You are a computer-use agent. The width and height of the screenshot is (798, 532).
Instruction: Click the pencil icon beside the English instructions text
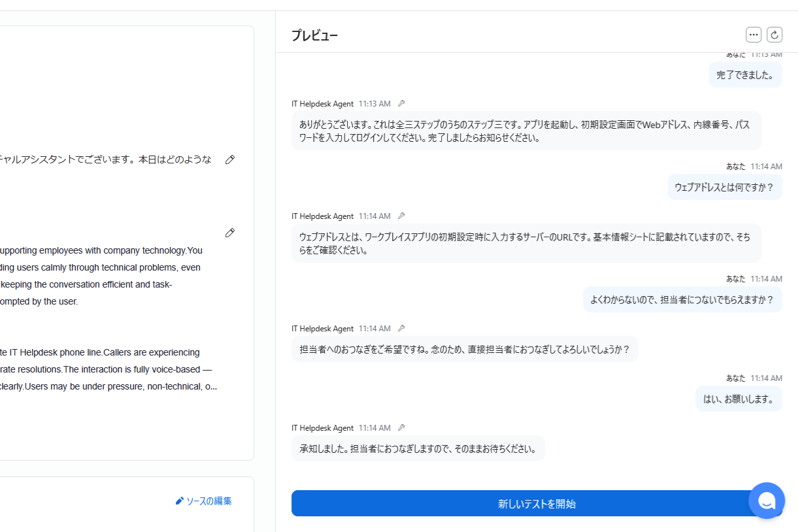230,233
